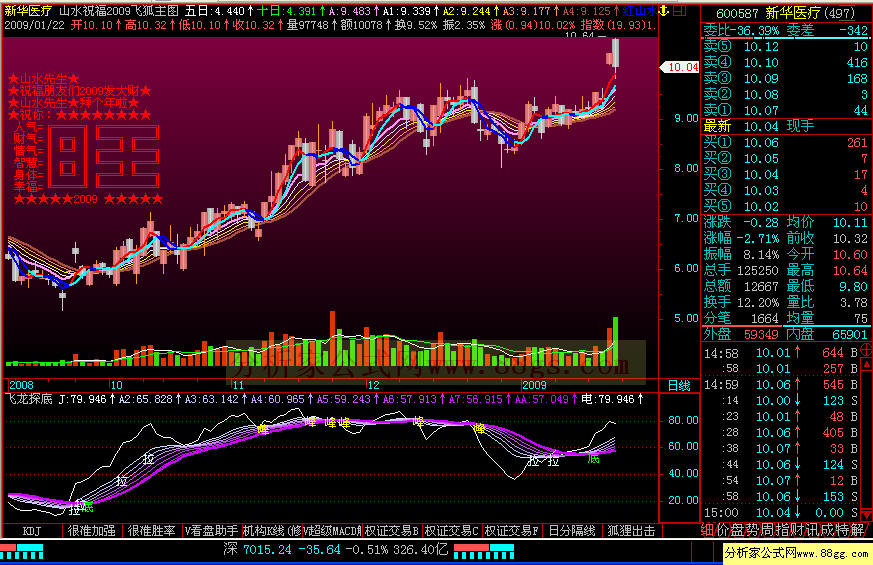Screen dimensions: 873x565
Task: Click the month 12 marker on time axis
Action: coord(373,385)
